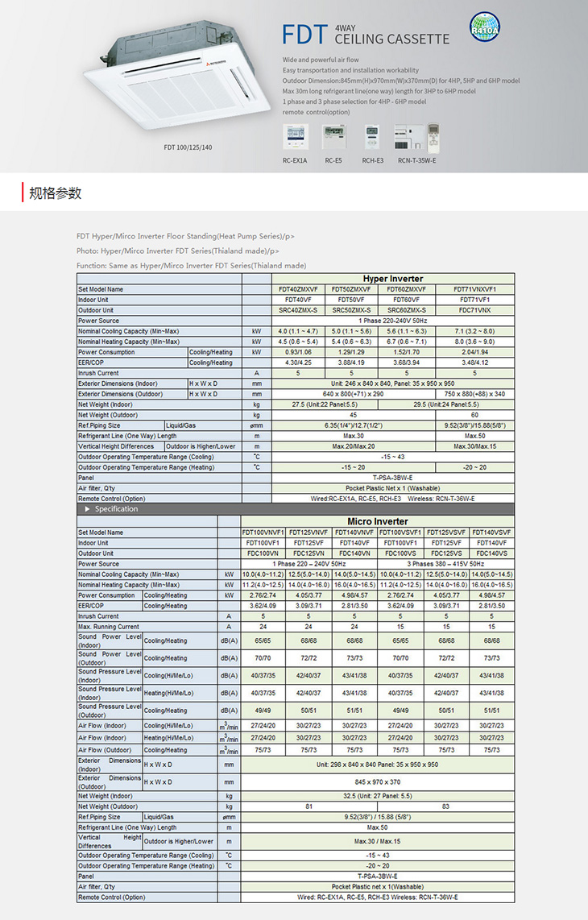The height and width of the screenshot is (920, 588).
Task: Click the RC-EX1A remote controller image
Action: (x=295, y=137)
